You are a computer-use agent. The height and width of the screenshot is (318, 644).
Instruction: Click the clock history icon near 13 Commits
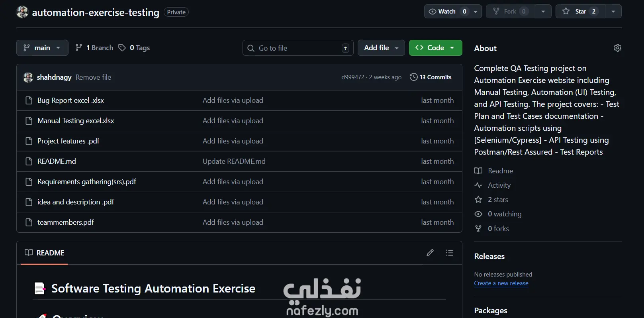[414, 77]
